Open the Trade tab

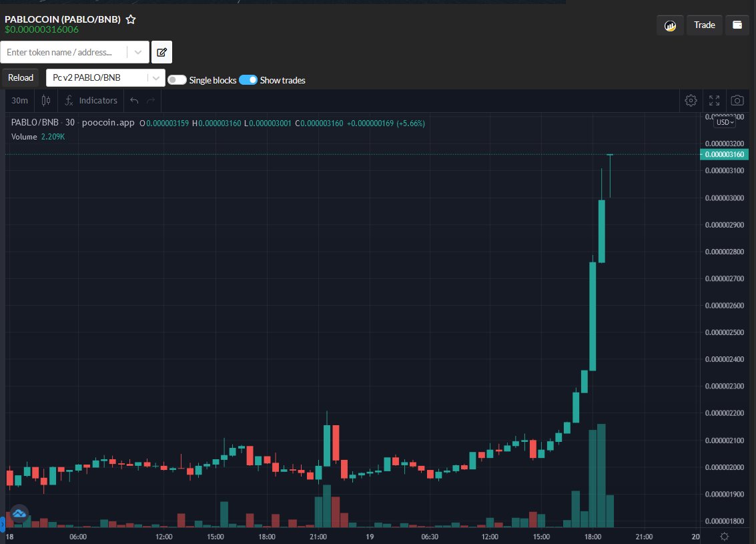pos(704,25)
